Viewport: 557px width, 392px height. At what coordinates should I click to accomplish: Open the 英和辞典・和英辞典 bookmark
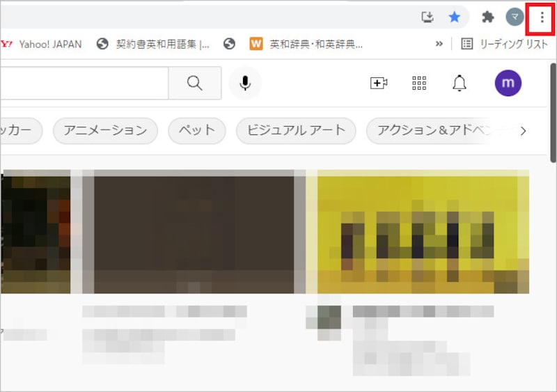point(307,44)
